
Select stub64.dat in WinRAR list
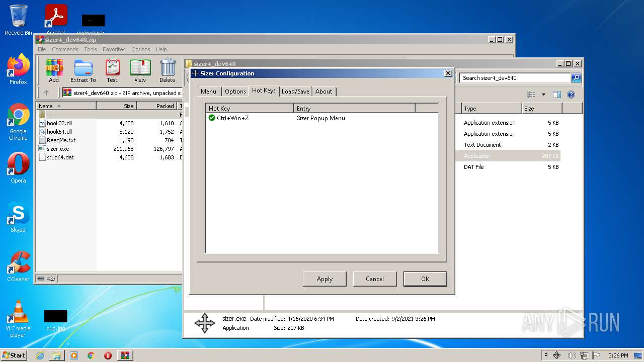coord(60,157)
